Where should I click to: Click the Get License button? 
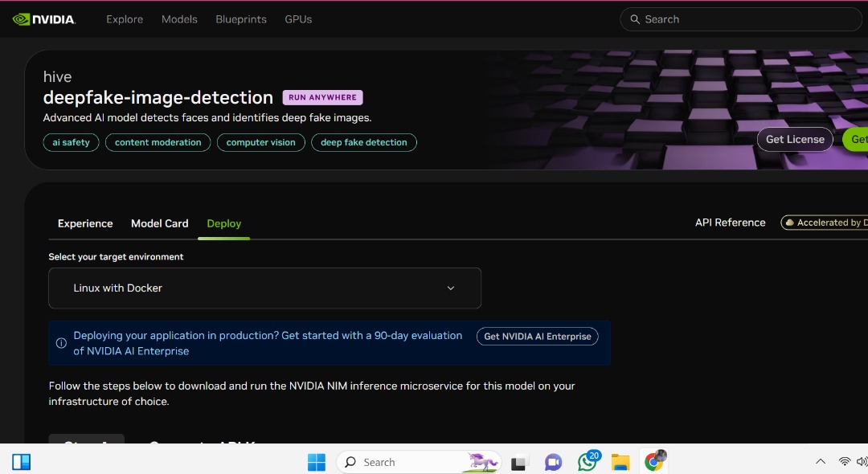click(795, 139)
